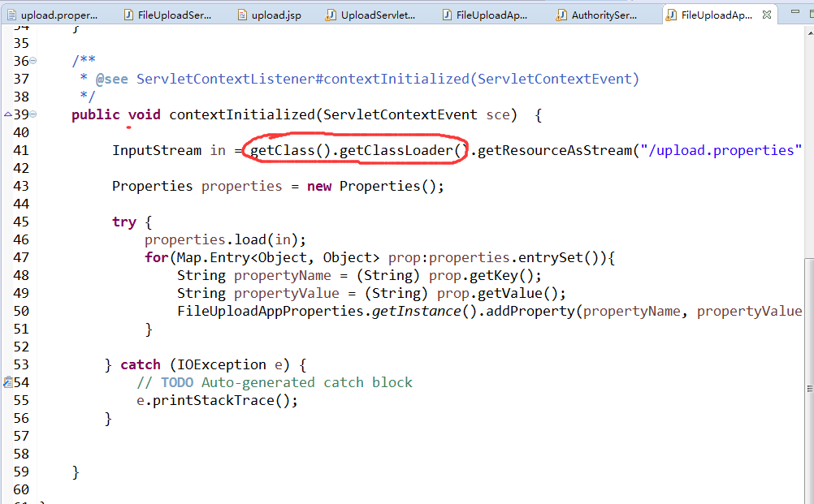Minimize the editor area

click(x=795, y=11)
